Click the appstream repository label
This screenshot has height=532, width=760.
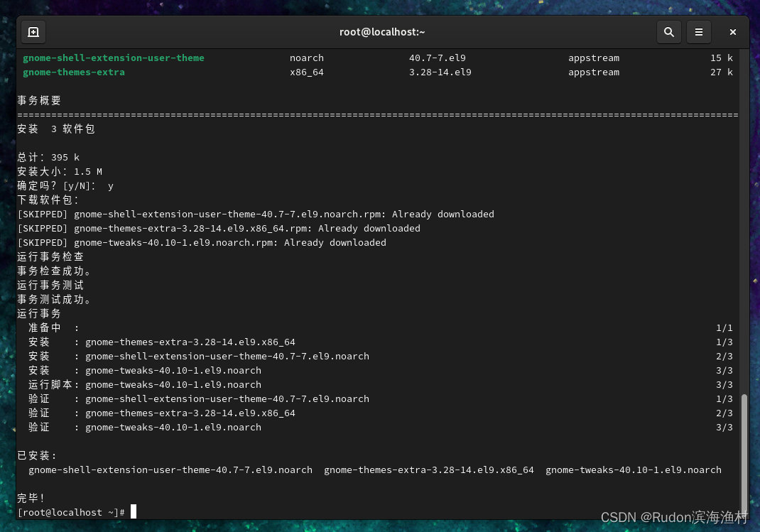[x=593, y=58]
